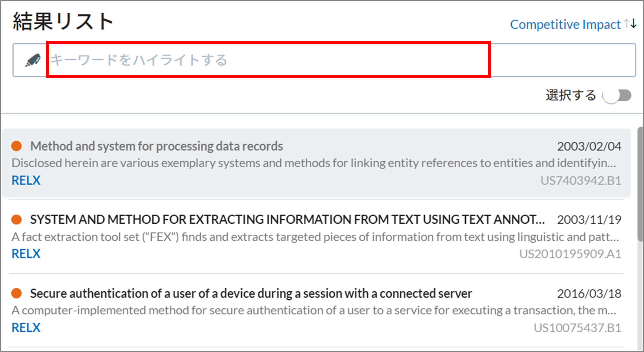Click orange dot beside SYSTEM AND METHOD
This screenshot has height=352, width=644.
pyautogui.click(x=16, y=219)
